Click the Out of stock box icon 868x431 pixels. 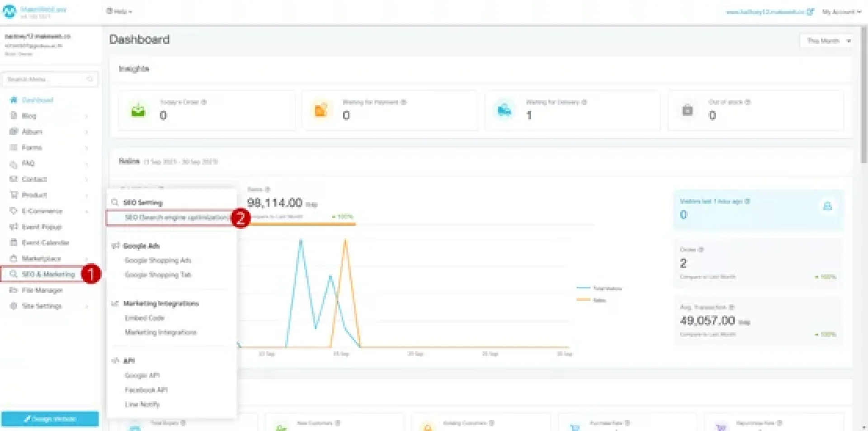pyautogui.click(x=687, y=110)
